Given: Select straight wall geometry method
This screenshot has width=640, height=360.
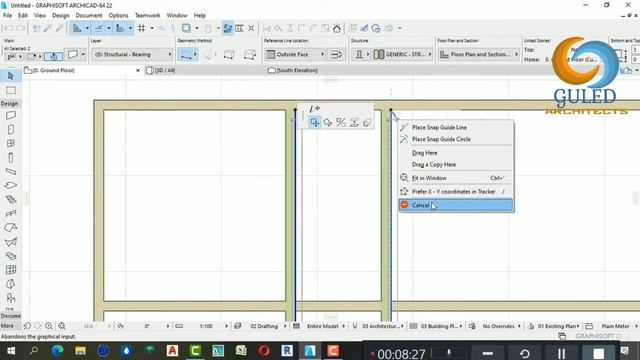Looking at the screenshot, I should coord(186,54).
